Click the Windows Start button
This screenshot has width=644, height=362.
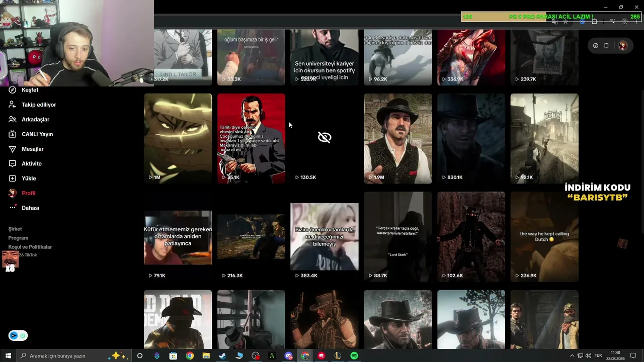(8, 356)
